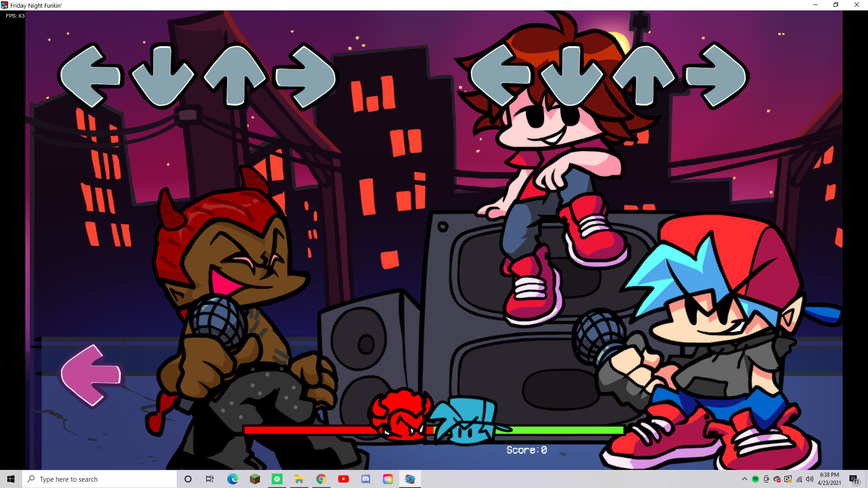Click the opponent's up arrow receptor
The image size is (868, 488).
(x=235, y=76)
